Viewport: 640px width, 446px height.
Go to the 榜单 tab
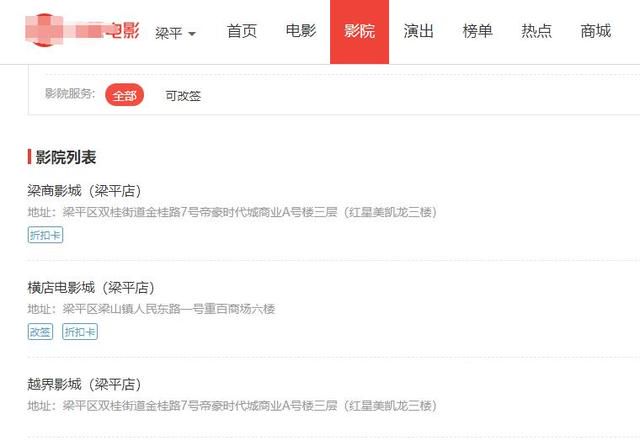click(478, 31)
